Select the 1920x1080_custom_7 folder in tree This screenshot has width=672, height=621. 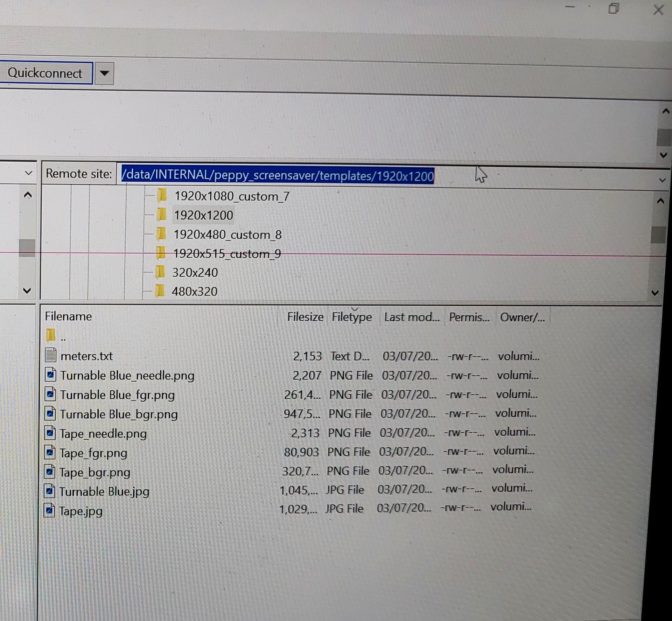tap(232, 196)
